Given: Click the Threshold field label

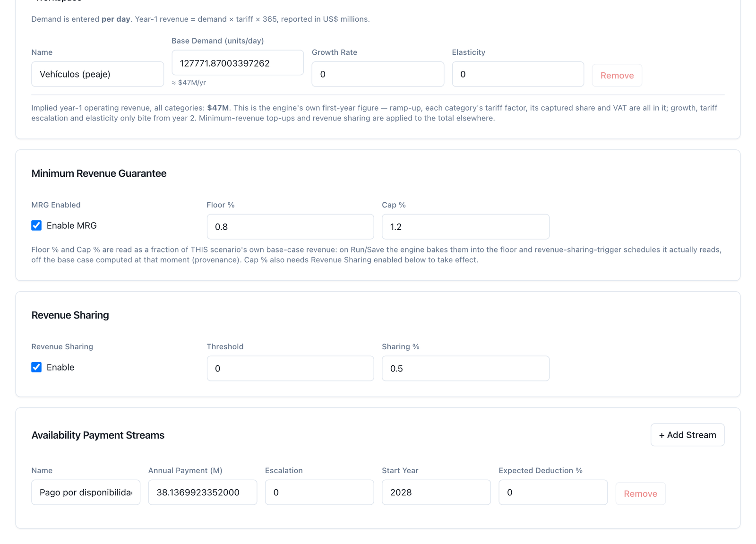Looking at the screenshot, I should pos(225,346).
